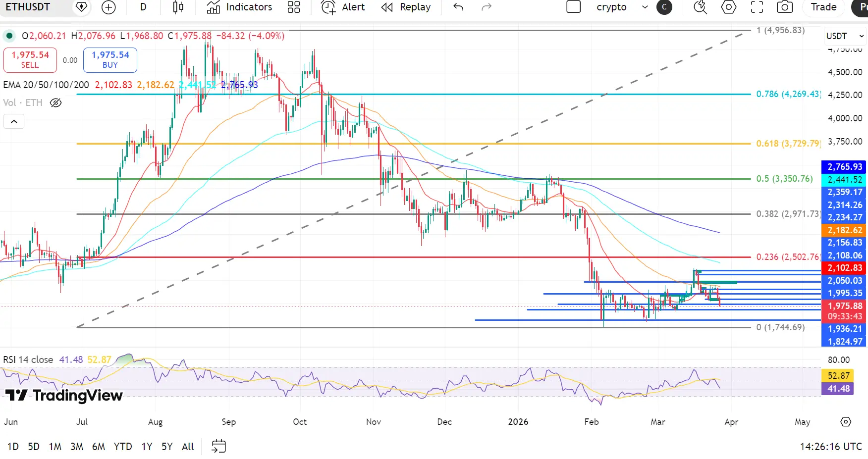Collapse the indicator legend with the chevron
The height and width of the screenshot is (459, 868).
14,121
